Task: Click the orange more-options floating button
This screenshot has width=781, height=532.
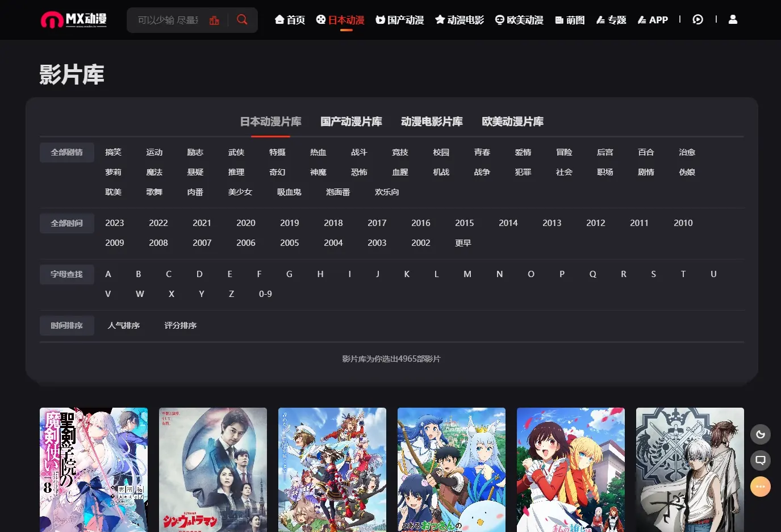Action: (760, 487)
